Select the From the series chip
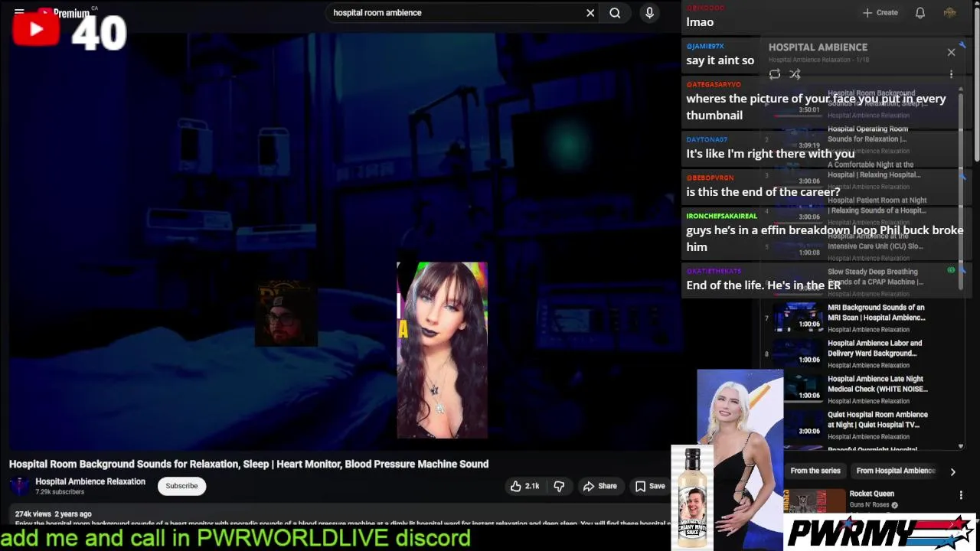Screen dimensions: 980x551 [815, 471]
